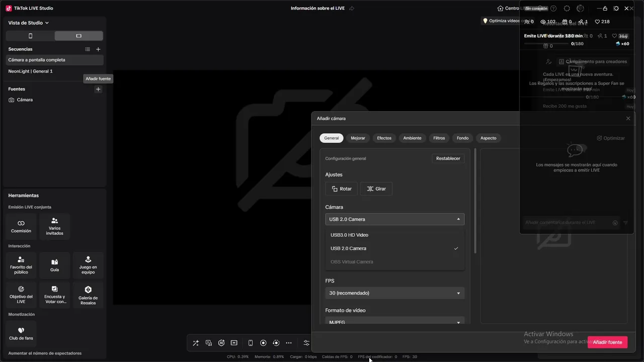Image resolution: width=644 pixels, height=362 pixels.
Task: Open 'Información sobre el LIVE' title
Action: [x=318, y=9]
